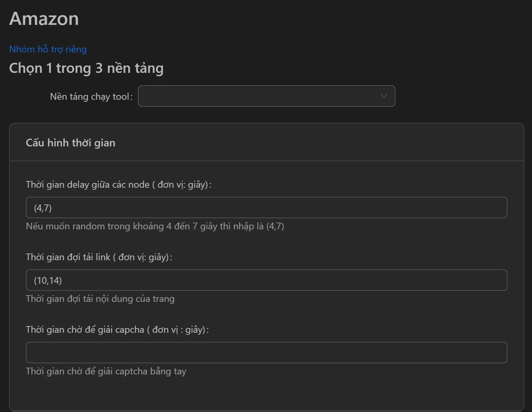
Task: Click the 'Thời gian chờ để giải capcha' label
Action: (117, 329)
